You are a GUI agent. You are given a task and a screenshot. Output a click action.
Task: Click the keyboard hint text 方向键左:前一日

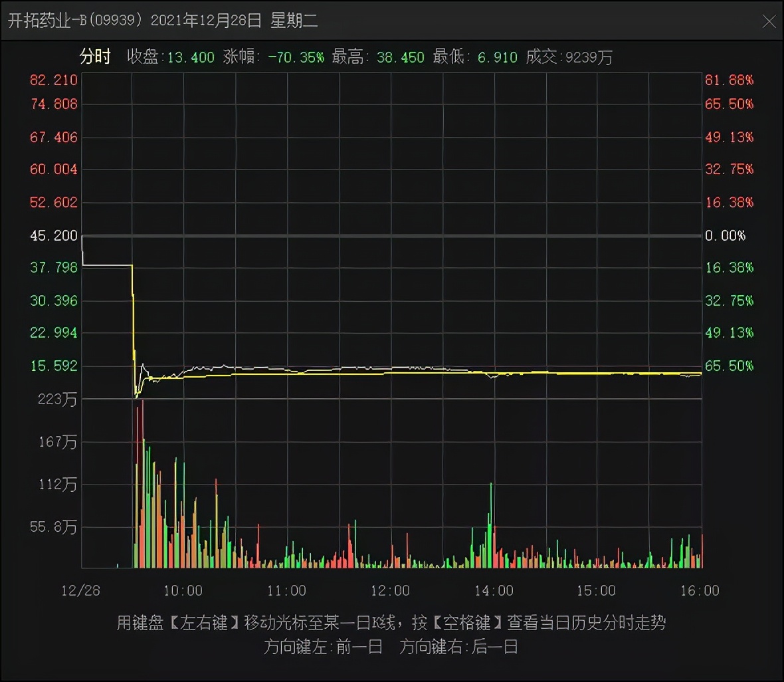[324, 647]
